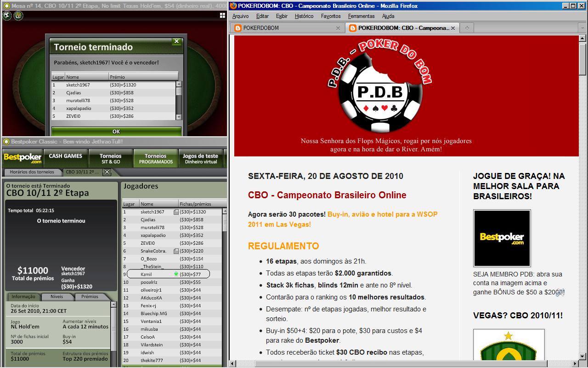Open the Favoritos menu
588x368 pixels.
[x=331, y=16]
